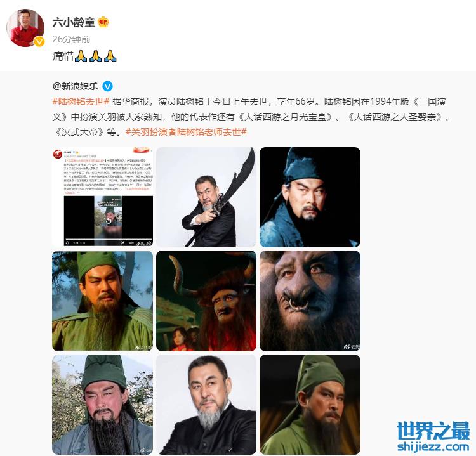The height and width of the screenshot is (456, 476).
Task: Open the close-up Bull Demon face with nose ring
Action: (310, 301)
